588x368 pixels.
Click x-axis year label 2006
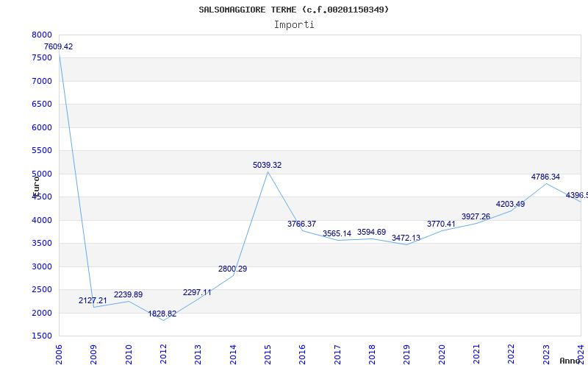coord(59,355)
